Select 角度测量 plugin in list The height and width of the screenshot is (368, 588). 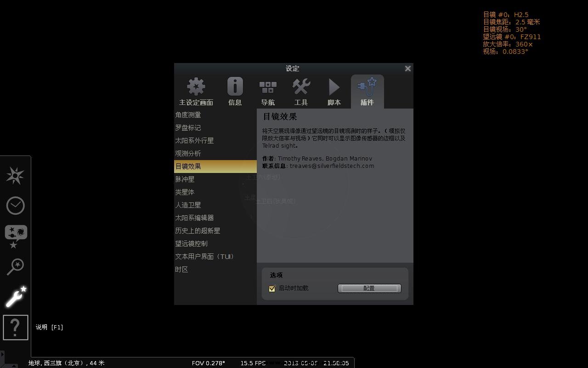215,115
